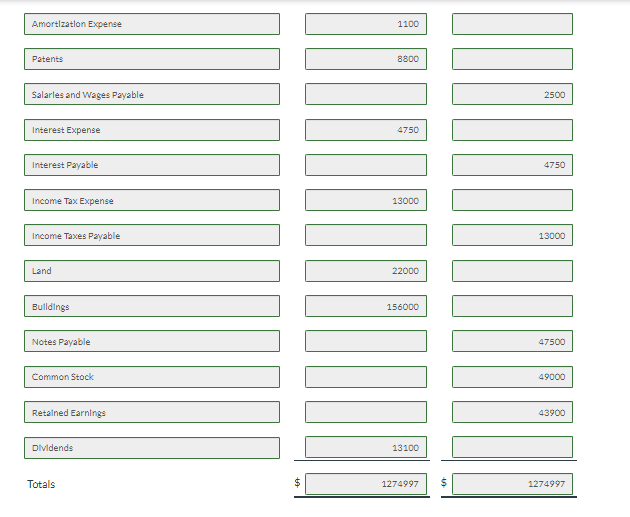Click the empty credit field for Amortization Expense
The height and width of the screenshot is (517, 630).
[x=512, y=24]
